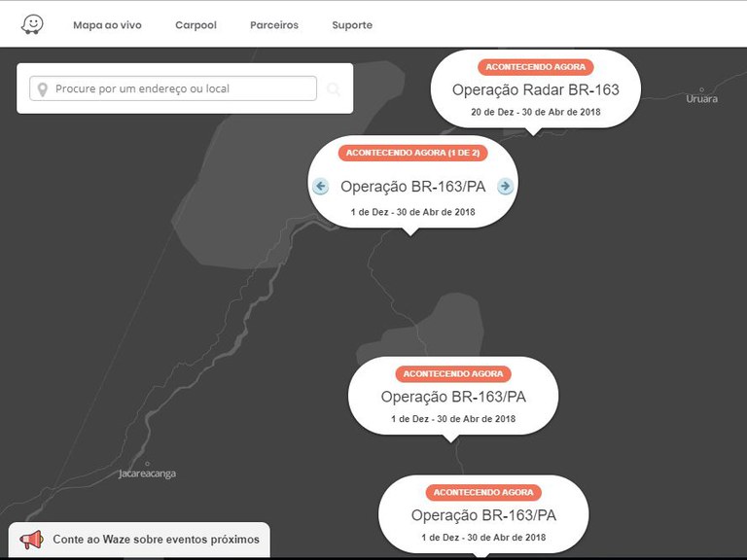Show previous event with left arrow
The width and height of the screenshot is (747, 560).
pos(320,187)
